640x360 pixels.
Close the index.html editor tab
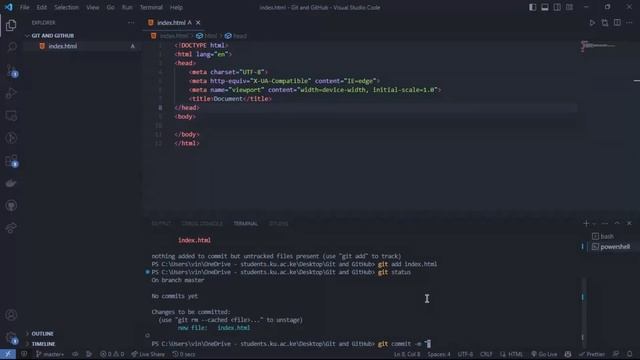tap(198, 23)
